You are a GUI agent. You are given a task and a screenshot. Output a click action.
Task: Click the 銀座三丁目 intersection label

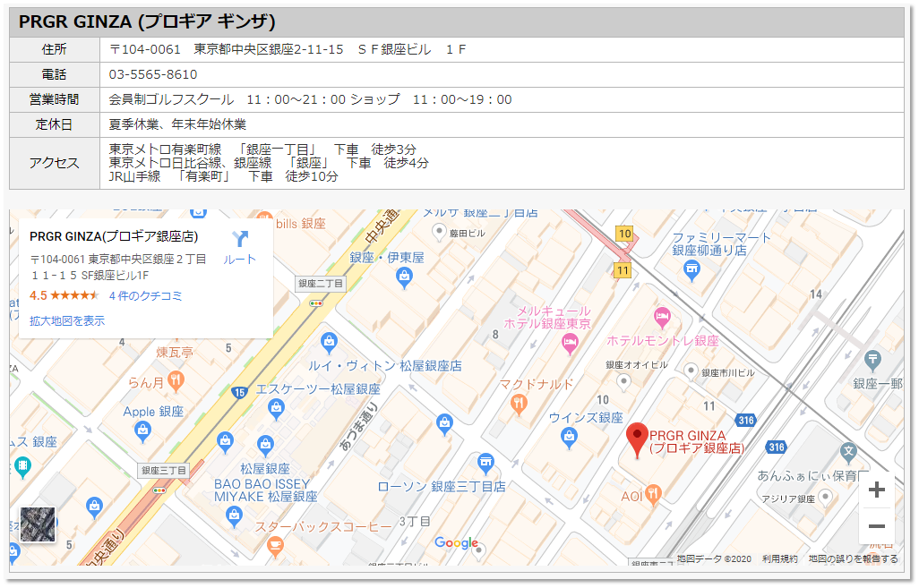pos(164,470)
